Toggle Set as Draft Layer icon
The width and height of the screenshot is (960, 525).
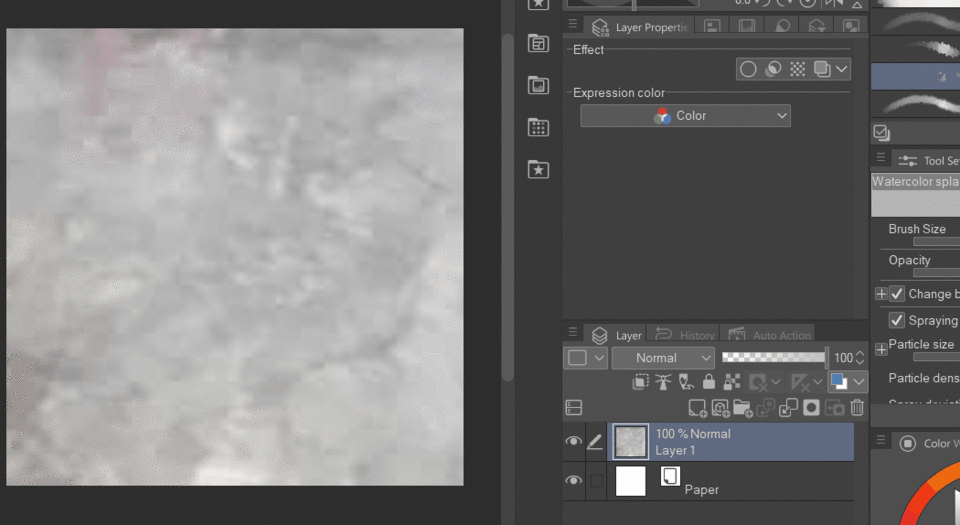[686, 382]
